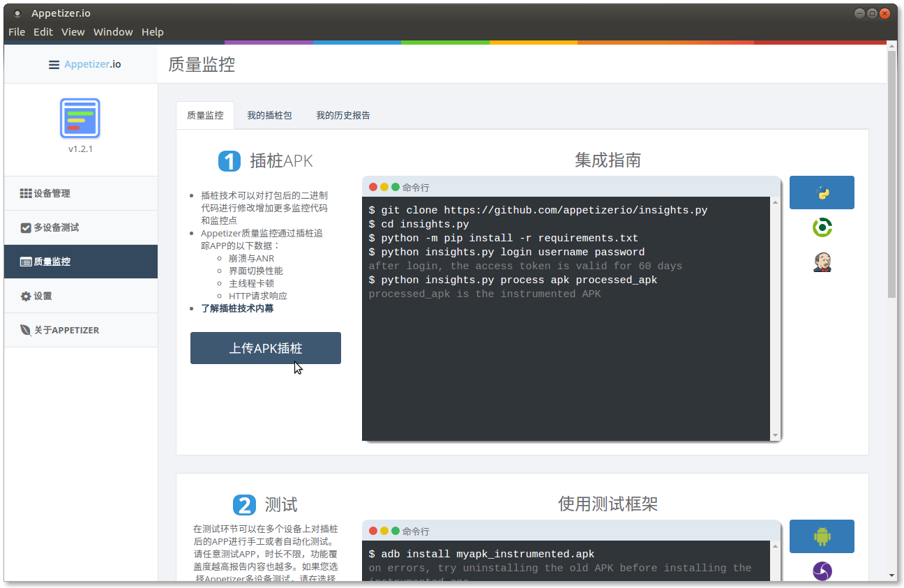904x588 pixels.
Task: Click the 集成指南 heading
Action: [608, 160]
